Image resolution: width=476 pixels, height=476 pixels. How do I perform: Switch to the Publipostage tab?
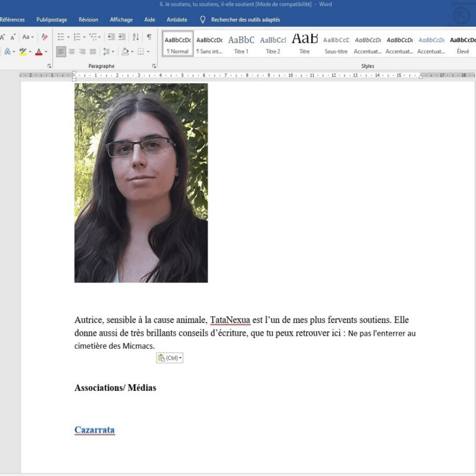coord(52,20)
